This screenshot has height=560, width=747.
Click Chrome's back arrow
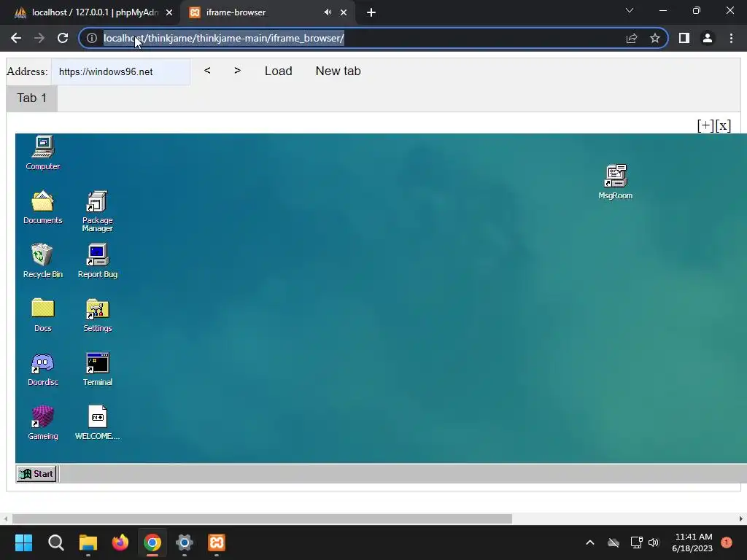tap(16, 38)
